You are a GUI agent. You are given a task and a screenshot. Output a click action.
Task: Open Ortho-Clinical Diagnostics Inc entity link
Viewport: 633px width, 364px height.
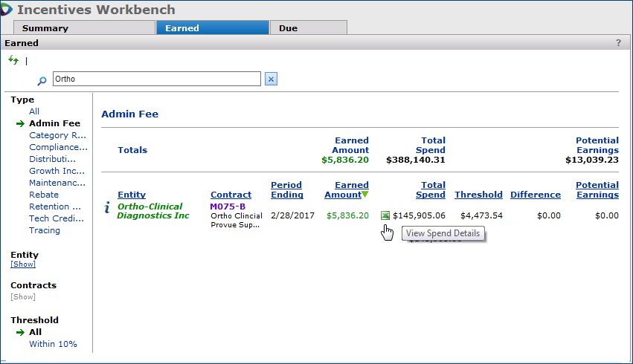pos(153,211)
